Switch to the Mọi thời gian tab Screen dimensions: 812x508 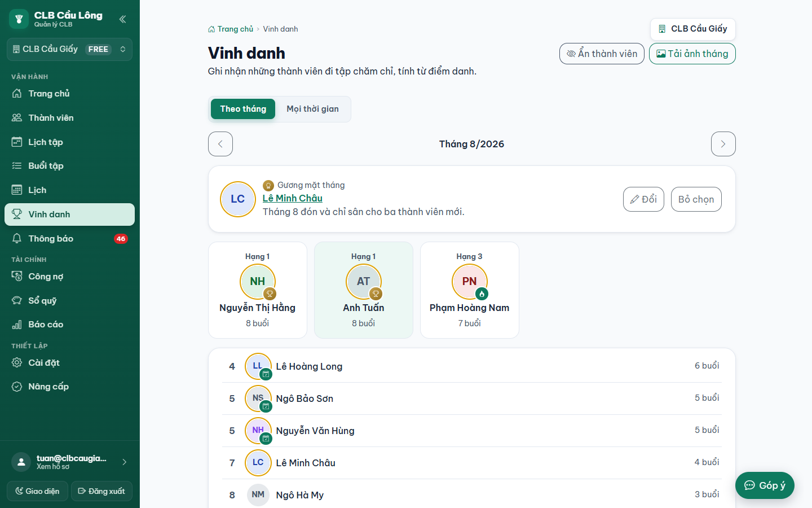313,109
